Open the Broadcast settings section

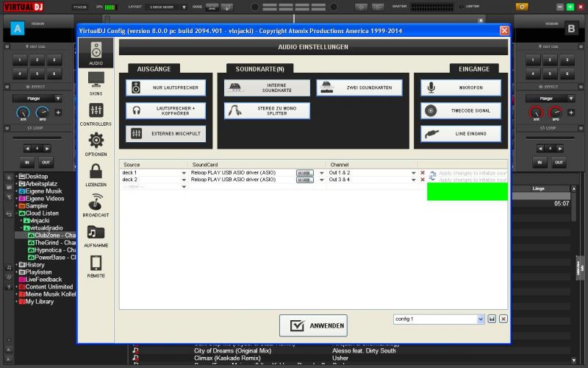(96, 205)
